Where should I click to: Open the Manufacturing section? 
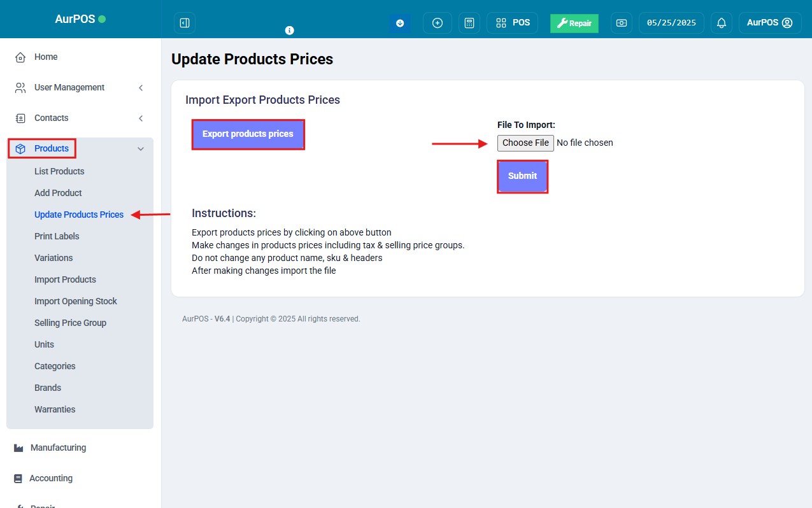[58, 448]
